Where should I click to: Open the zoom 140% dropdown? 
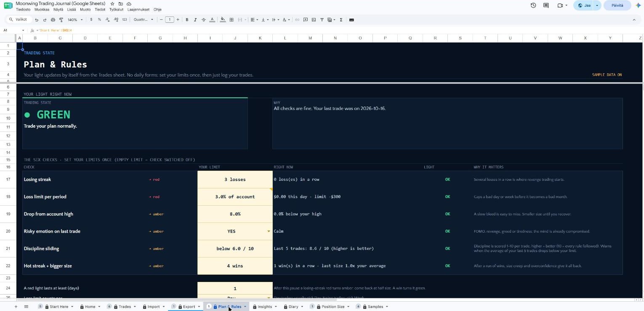click(x=75, y=20)
